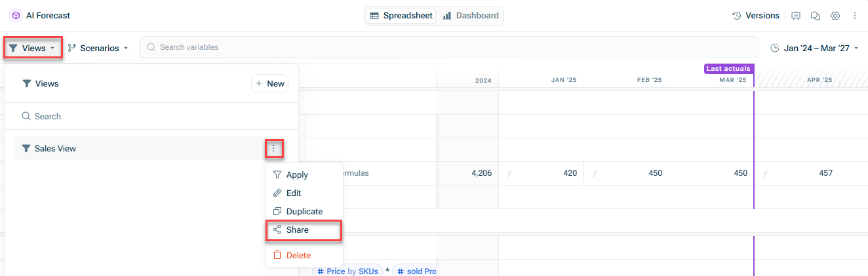Switch to the Dashboard tab
Image resolution: width=868 pixels, height=276 pixels.
click(471, 16)
